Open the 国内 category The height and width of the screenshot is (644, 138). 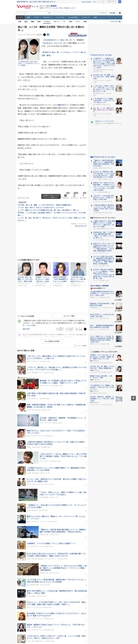click(26, 21)
